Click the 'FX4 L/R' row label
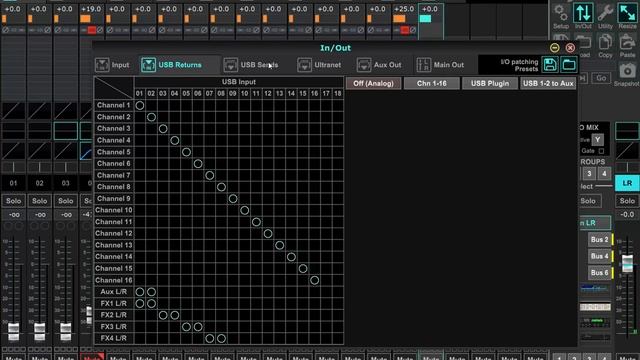Image resolution: width=640 pixels, height=360 pixels. 114,338
